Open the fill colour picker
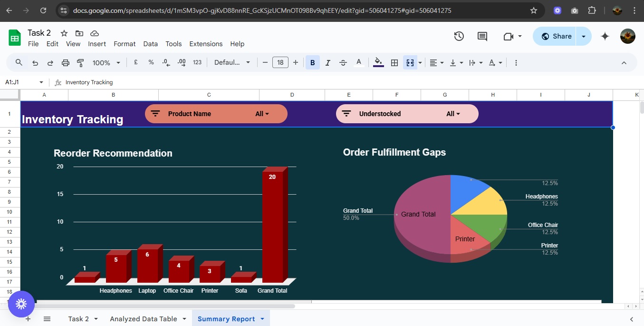This screenshot has width=644, height=326. point(378,63)
